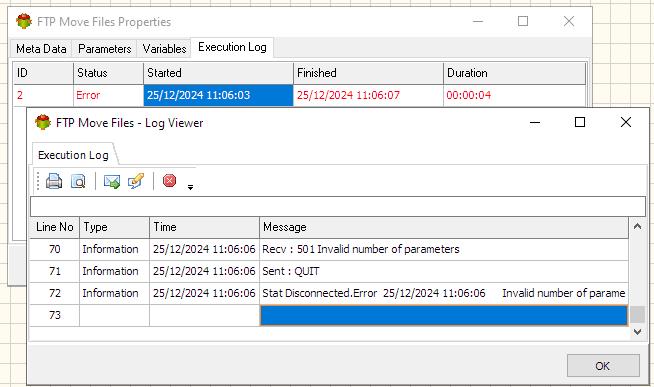Select log line number 73
654x387 pixels.
click(54, 315)
